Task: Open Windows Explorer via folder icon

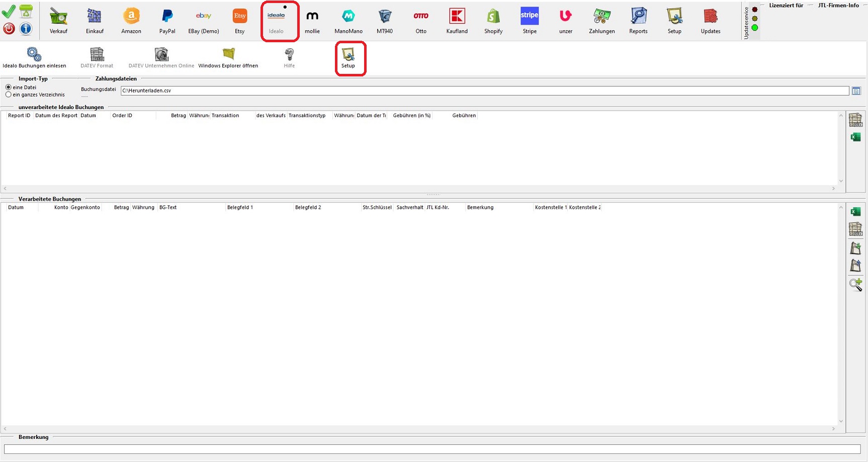Action: coord(228,54)
